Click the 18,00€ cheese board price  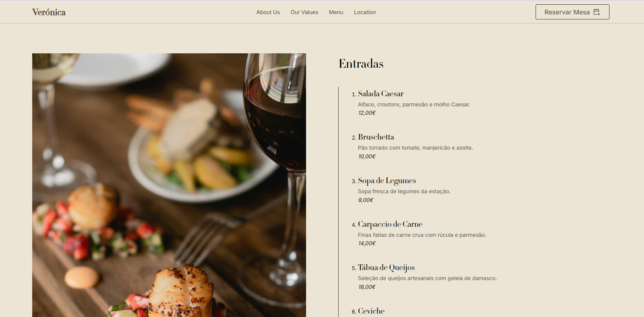pos(367,287)
